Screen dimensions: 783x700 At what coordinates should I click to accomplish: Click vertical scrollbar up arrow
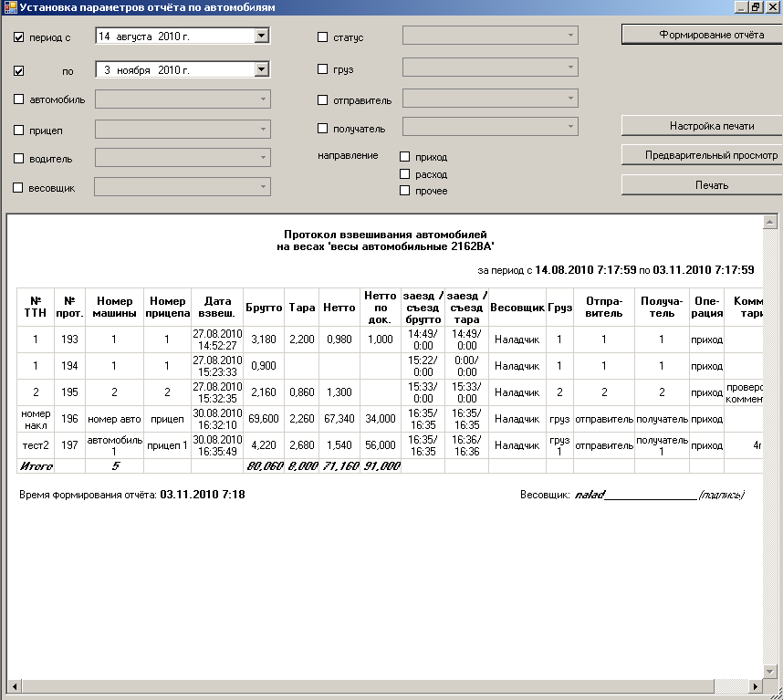769,222
